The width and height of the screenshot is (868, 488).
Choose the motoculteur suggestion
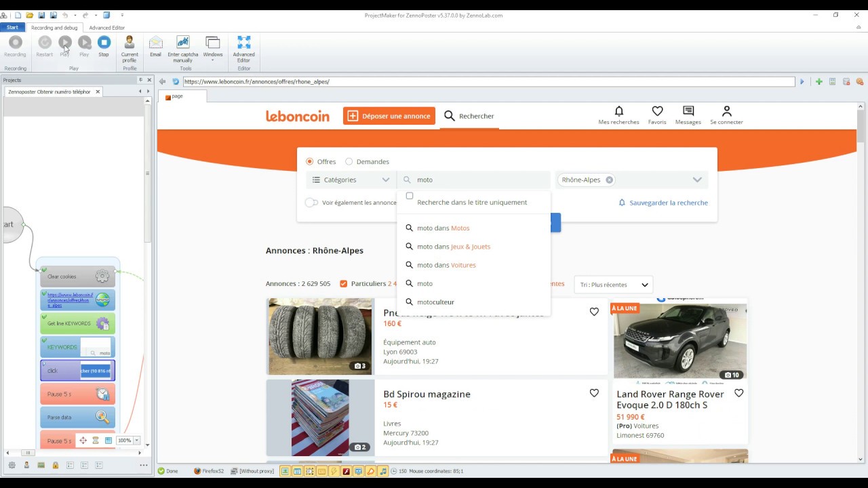point(473,302)
